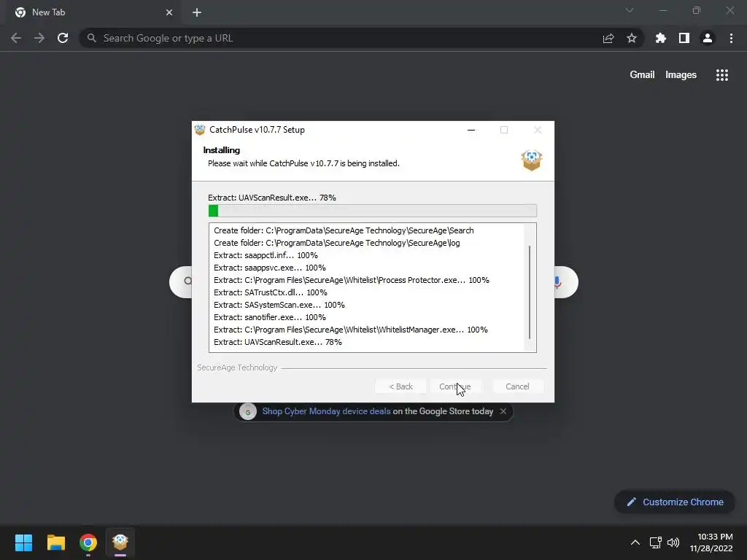Image resolution: width=747 pixels, height=560 pixels.
Task: Select log line 'Extract: SATrustCtx.dll... 100%'
Action: click(x=270, y=292)
